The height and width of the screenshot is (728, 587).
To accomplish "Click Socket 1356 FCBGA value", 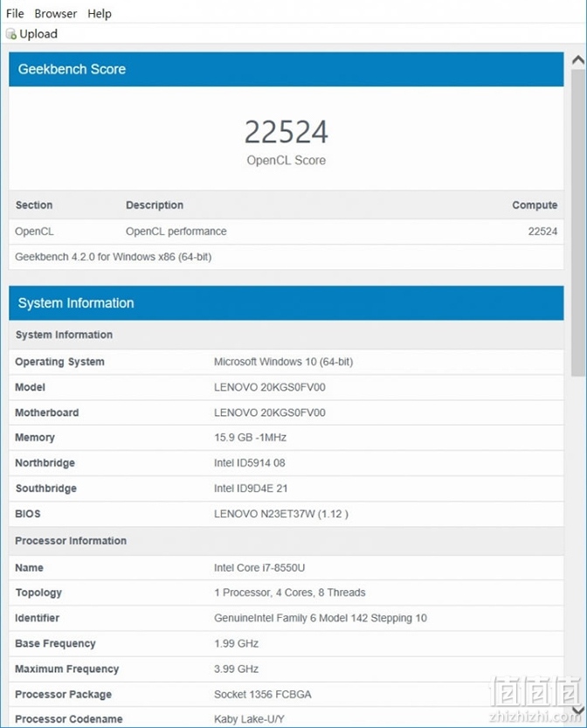I will point(263,695).
